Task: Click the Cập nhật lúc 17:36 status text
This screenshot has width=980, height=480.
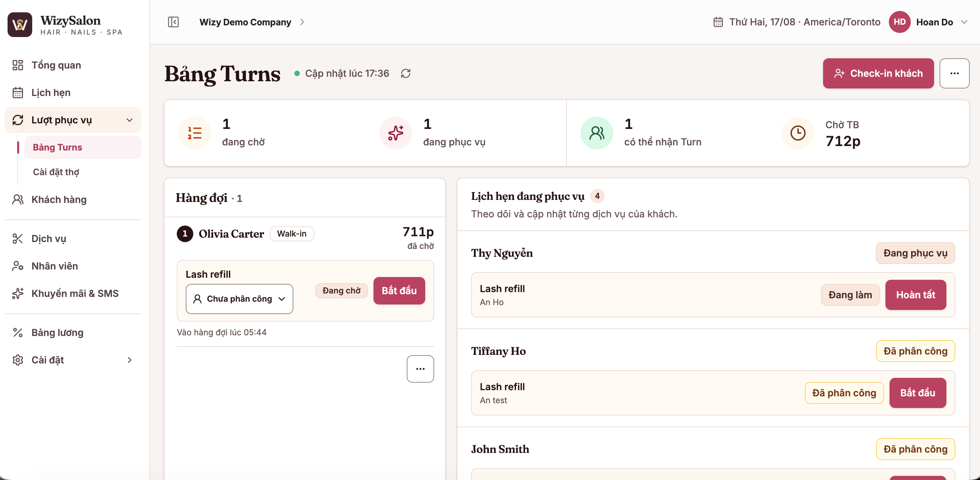Action: 347,73
